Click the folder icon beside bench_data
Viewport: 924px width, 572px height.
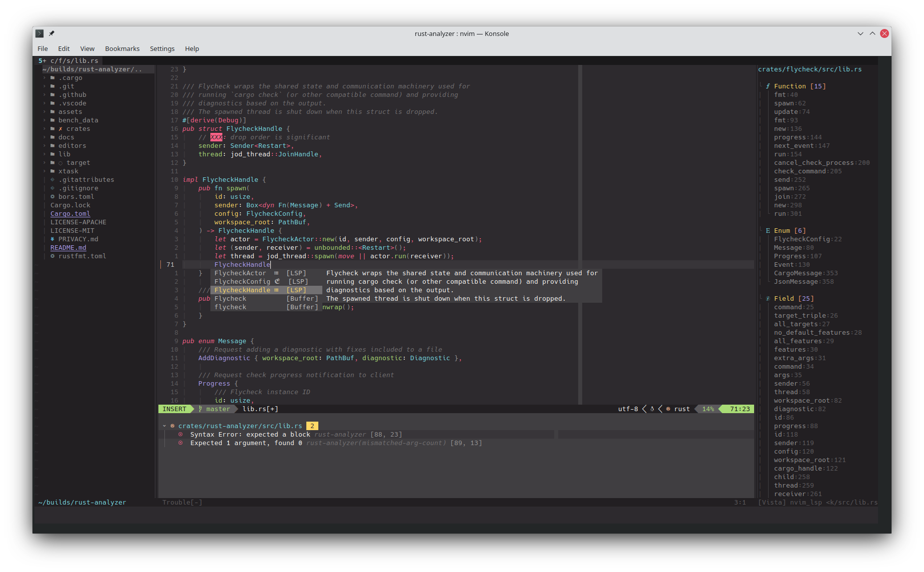[52, 120]
